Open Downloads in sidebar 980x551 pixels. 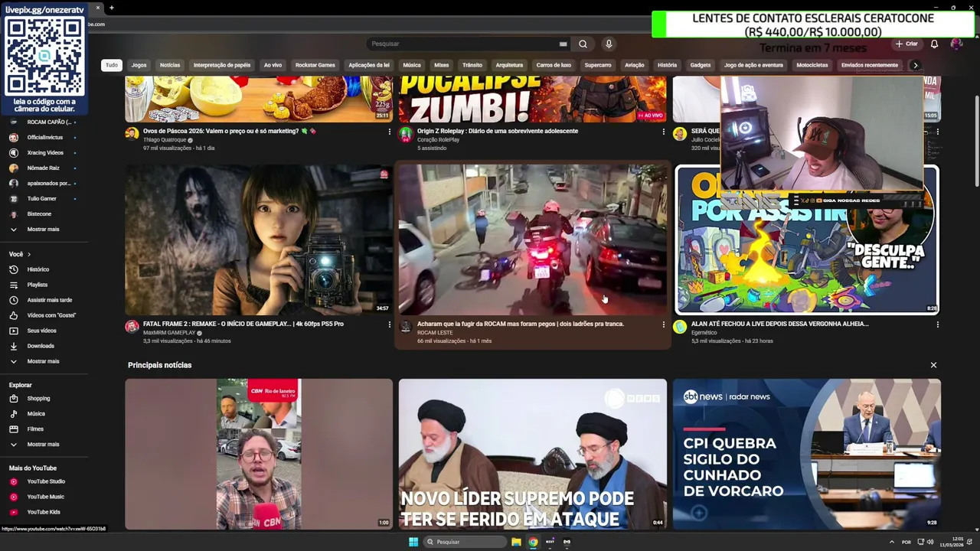[x=41, y=346]
